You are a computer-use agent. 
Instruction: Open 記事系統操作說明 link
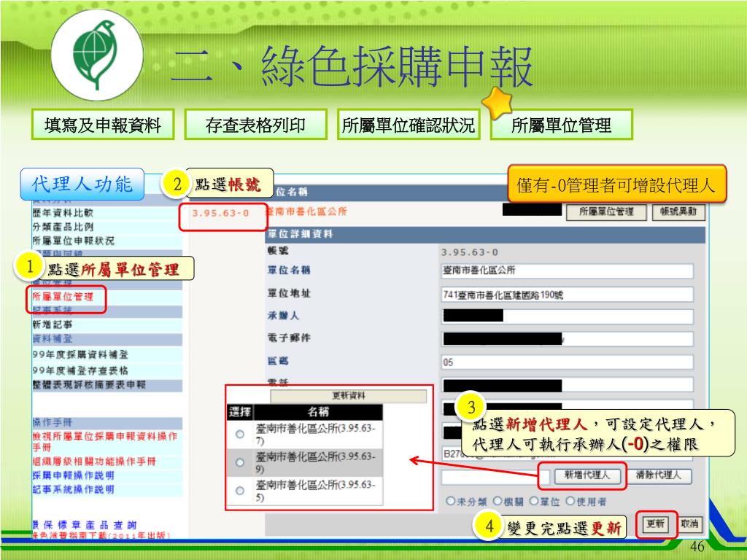click(x=74, y=489)
